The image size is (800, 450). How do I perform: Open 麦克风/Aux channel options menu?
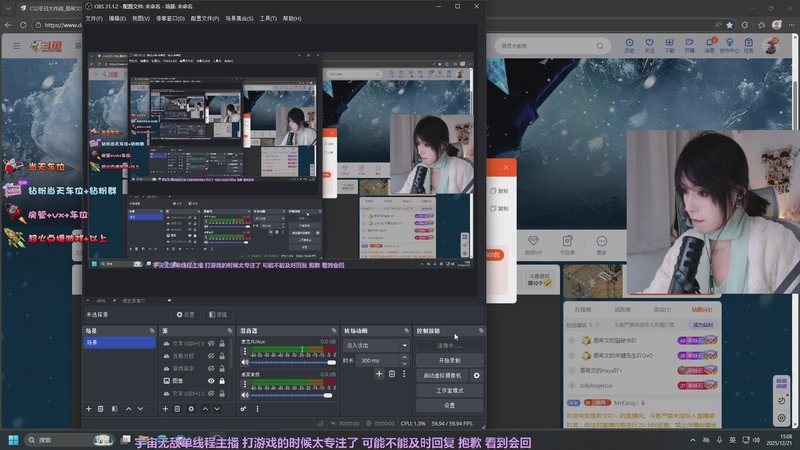coord(245,351)
